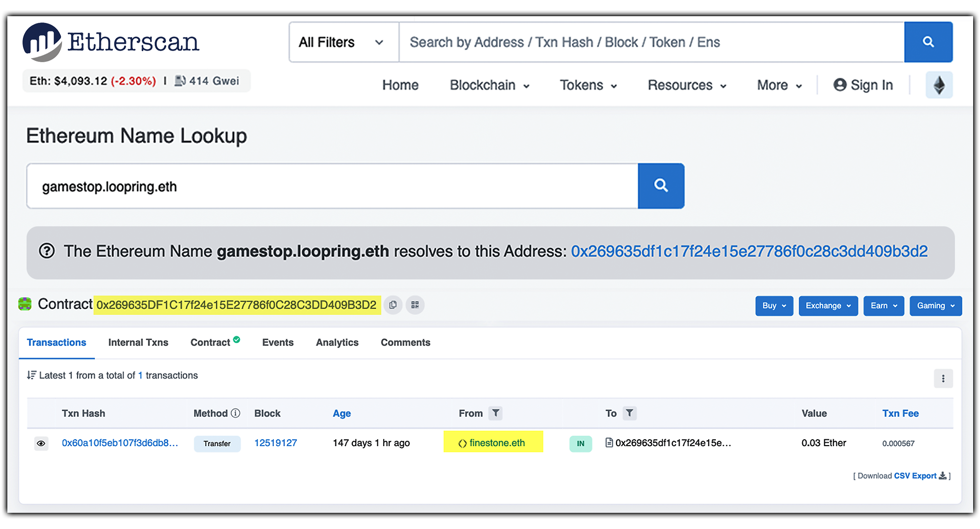Image resolution: width=980 pixels, height=529 pixels.
Task: Click the contract identicon avatar
Action: 25,304
